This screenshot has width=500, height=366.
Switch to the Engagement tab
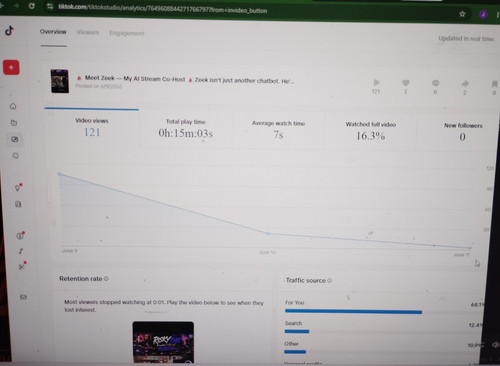(127, 33)
